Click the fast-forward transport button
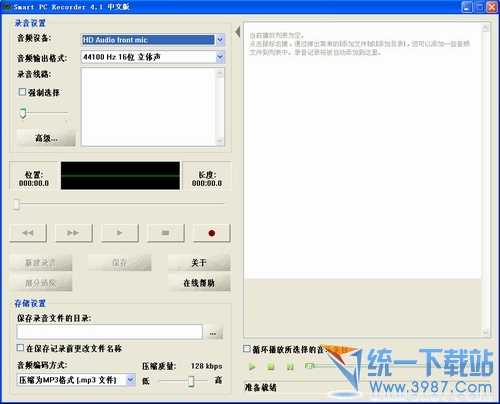 74,233
